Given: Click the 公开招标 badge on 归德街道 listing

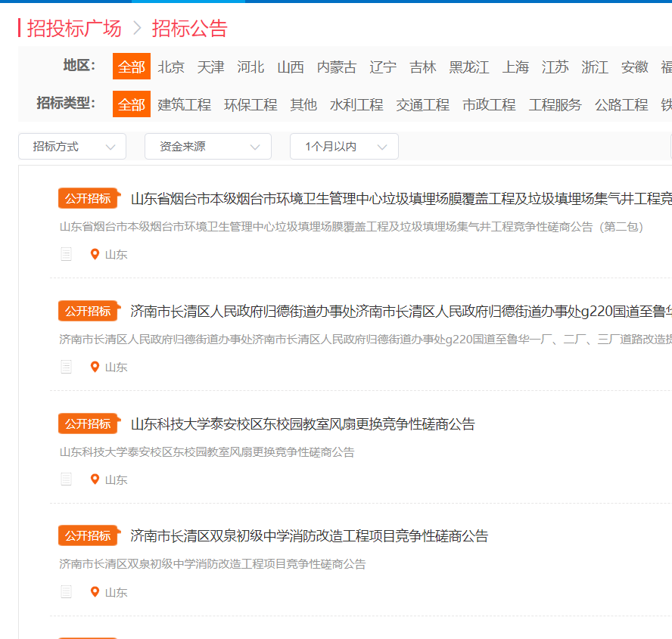Looking at the screenshot, I should pos(88,311).
